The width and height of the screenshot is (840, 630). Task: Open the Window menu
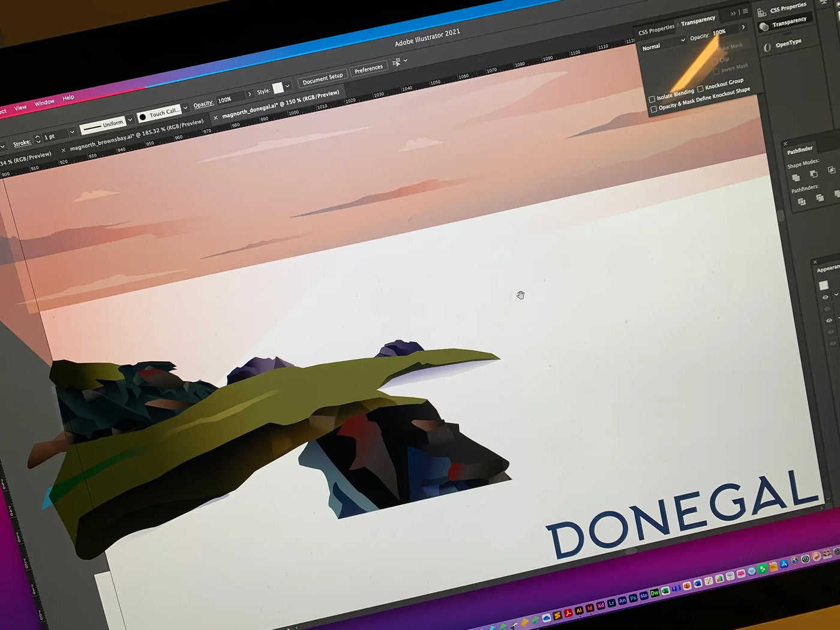click(44, 103)
